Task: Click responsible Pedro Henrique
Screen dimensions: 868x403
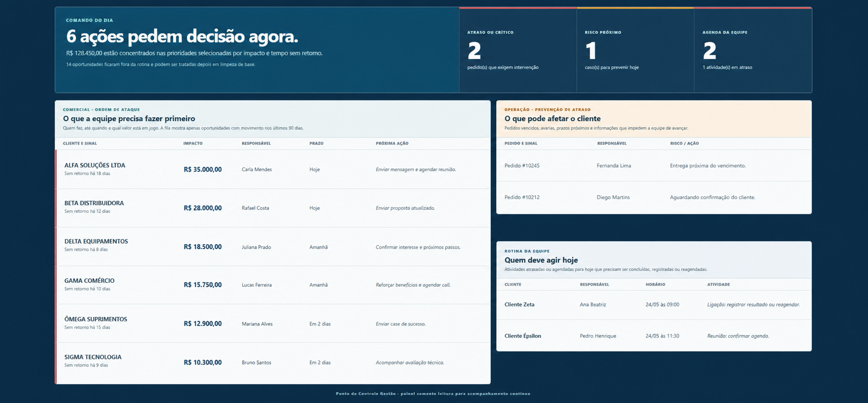Action: pos(598,336)
